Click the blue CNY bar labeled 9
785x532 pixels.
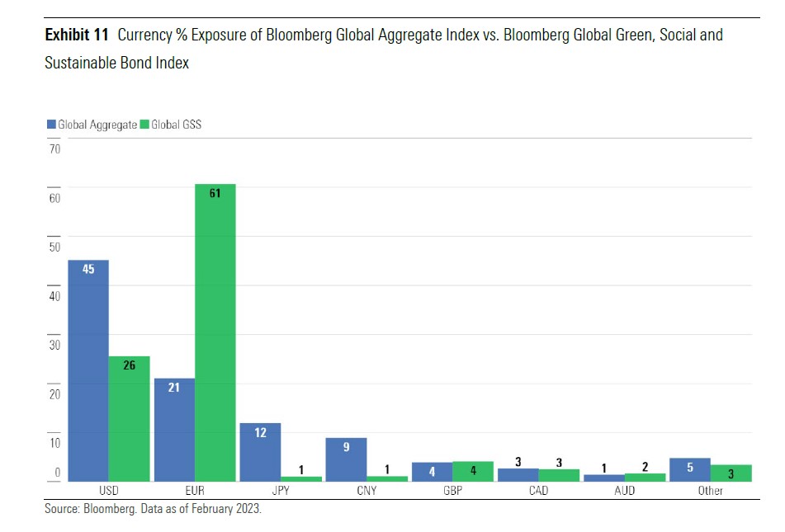coord(346,459)
